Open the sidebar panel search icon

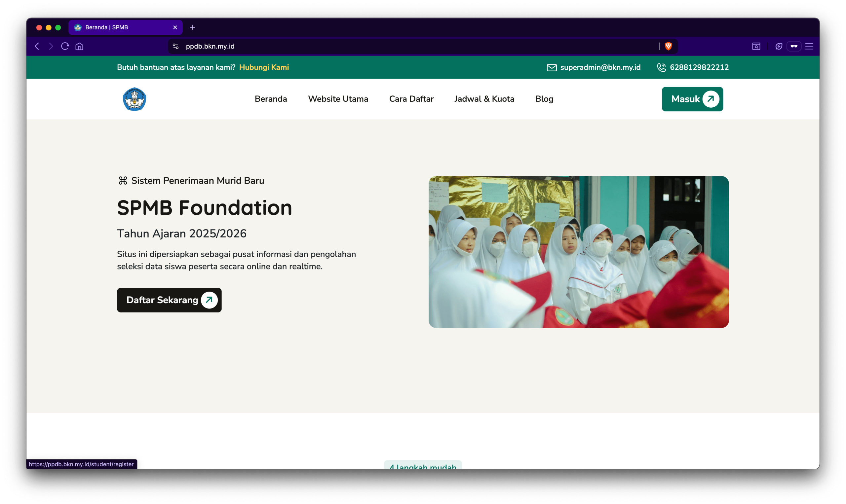[756, 46]
